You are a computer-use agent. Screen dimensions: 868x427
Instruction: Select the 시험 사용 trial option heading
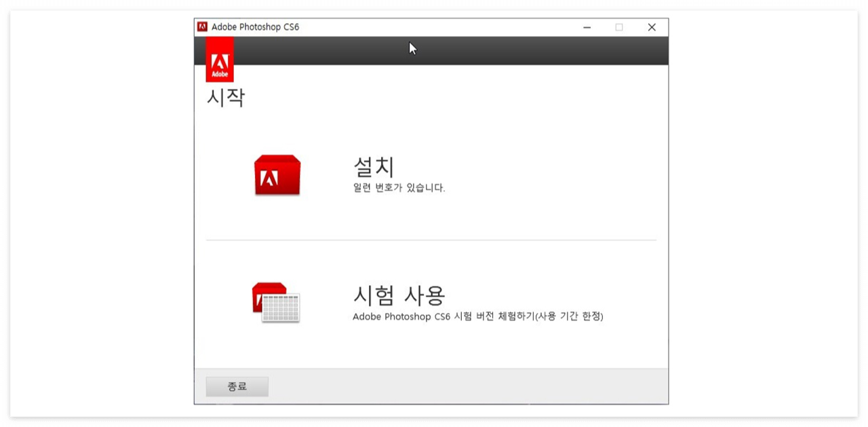(x=399, y=295)
